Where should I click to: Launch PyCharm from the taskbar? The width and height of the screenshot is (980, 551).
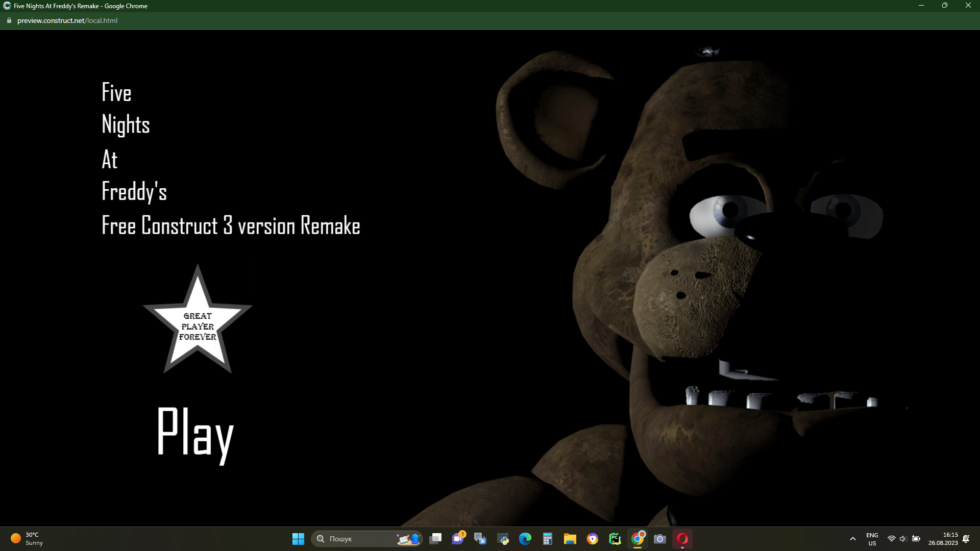pos(615,539)
